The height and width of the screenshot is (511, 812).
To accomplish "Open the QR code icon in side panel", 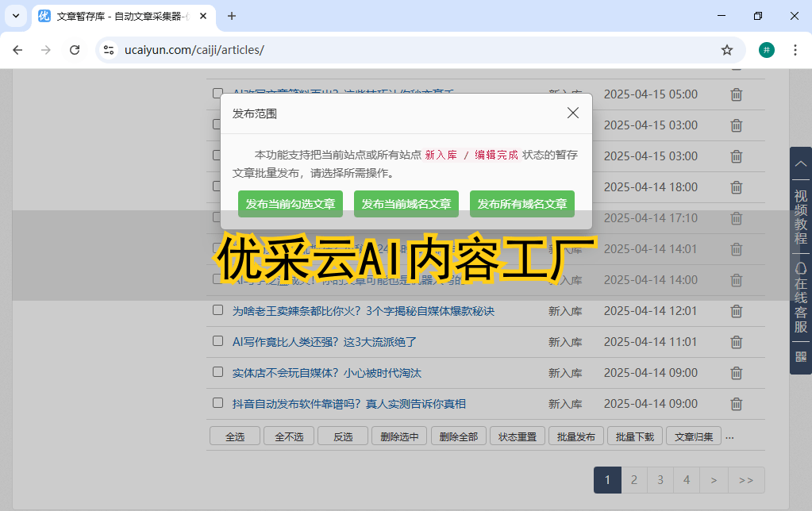I will [800, 356].
